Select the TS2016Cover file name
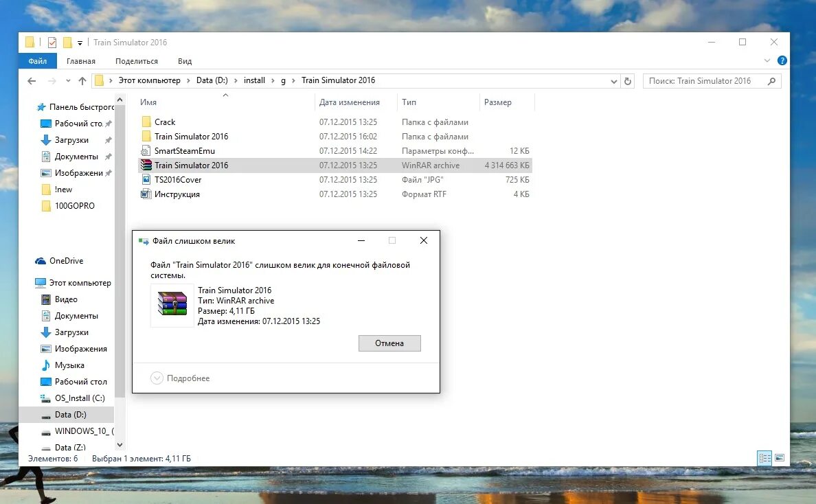The image size is (816, 504). (x=178, y=179)
